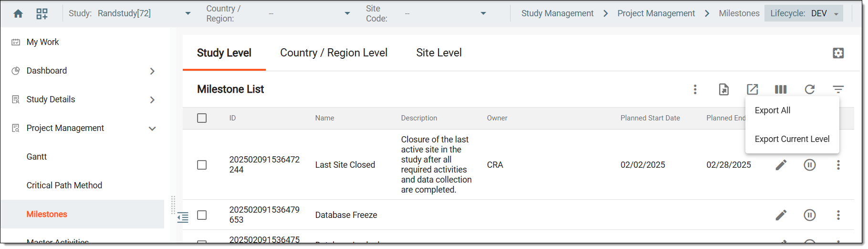Check the Last Site Closed row checkbox
This screenshot has height=249, width=868.
coord(202,165)
